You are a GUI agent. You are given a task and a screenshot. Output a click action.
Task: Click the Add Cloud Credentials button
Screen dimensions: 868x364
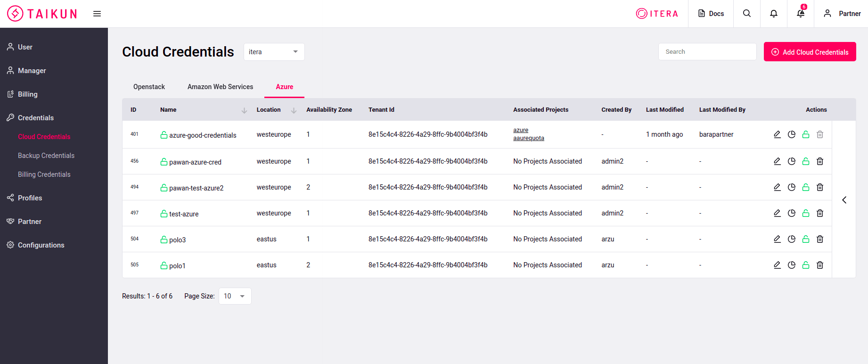pyautogui.click(x=810, y=52)
